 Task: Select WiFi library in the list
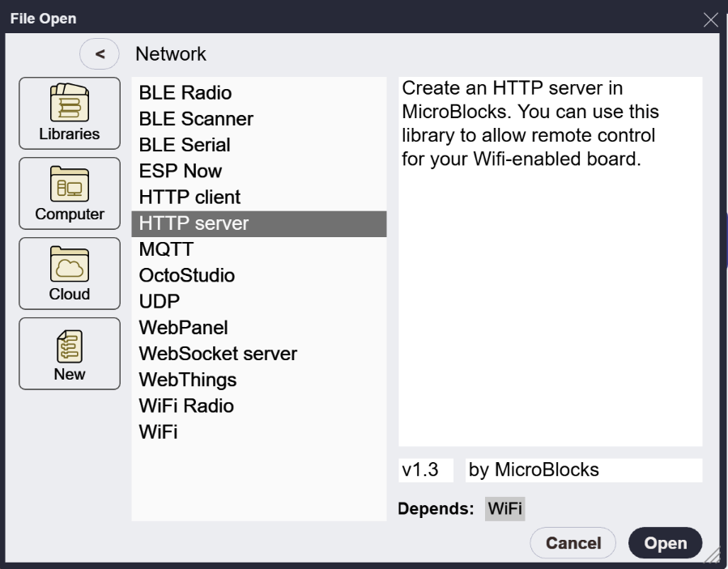tap(259, 432)
